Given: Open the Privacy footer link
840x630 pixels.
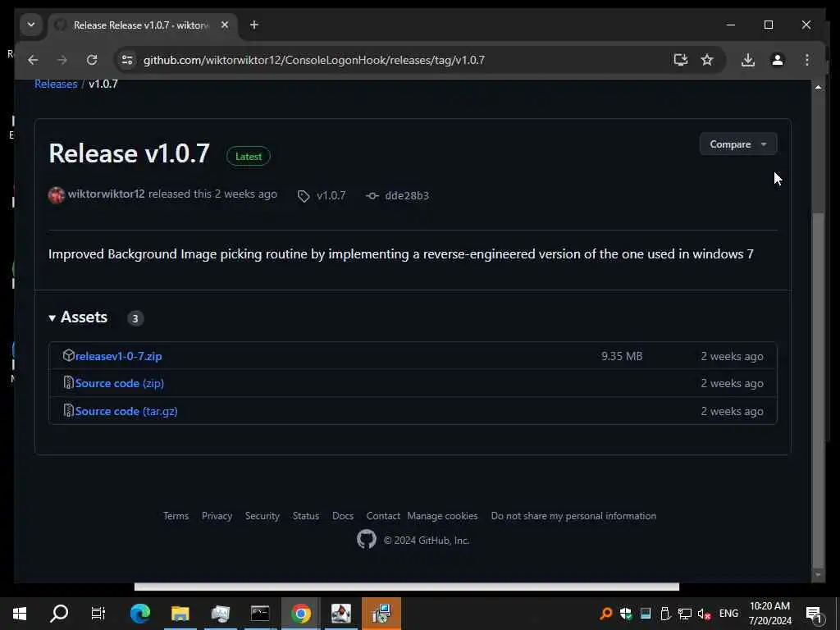Looking at the screenshot, I should coord(217,516).
